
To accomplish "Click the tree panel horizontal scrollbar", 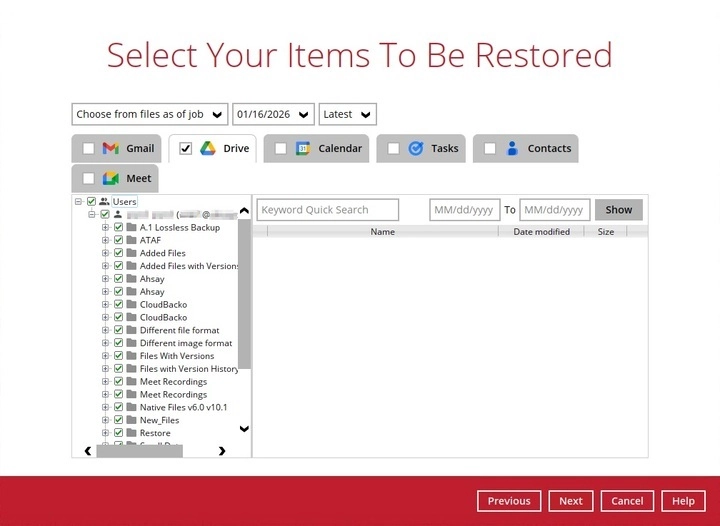I will 140,451.
